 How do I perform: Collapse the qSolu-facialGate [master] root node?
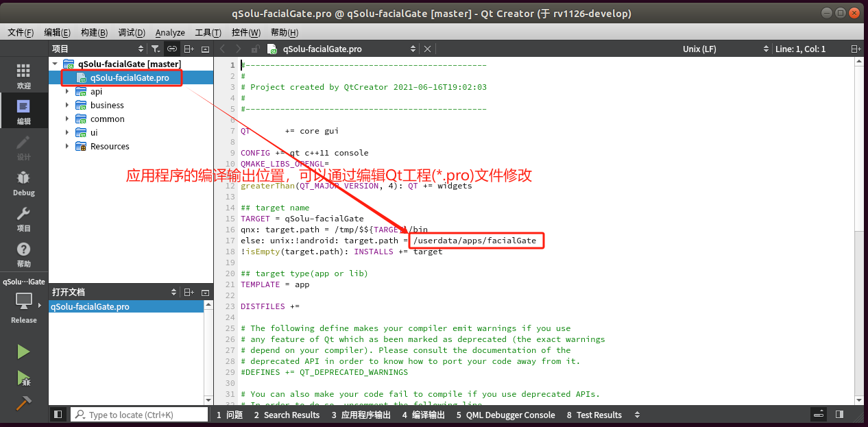tap(54, 64)
